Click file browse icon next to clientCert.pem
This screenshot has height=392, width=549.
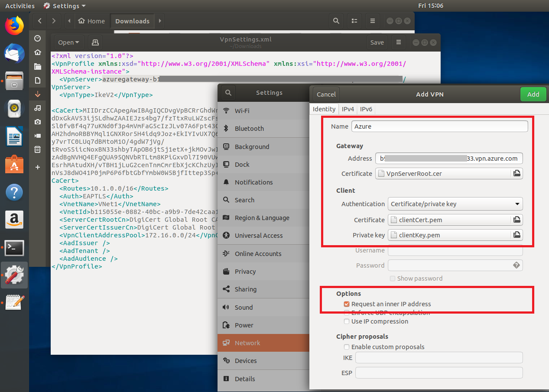pos(517,220)
